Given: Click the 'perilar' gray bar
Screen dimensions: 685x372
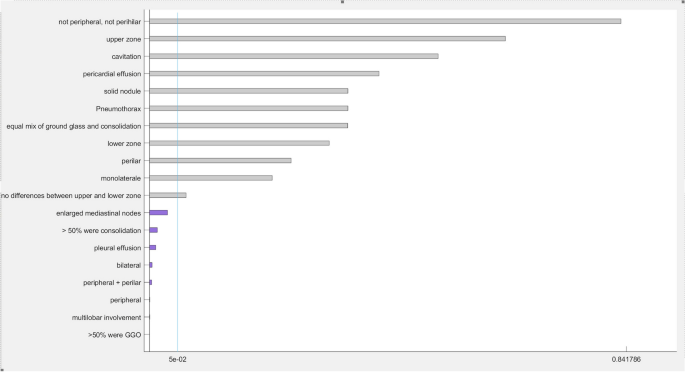Looking at the screenshot, I should (221, 161).
